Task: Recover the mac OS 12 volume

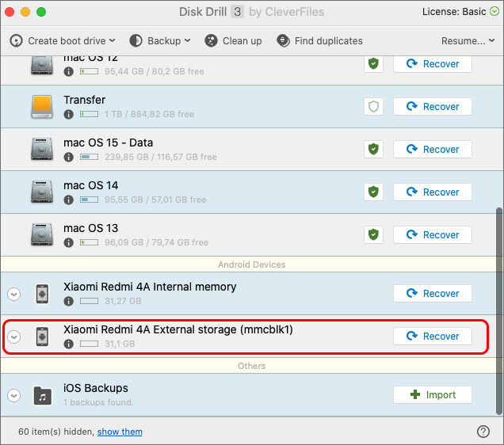Action: click(x=433, y=63)
